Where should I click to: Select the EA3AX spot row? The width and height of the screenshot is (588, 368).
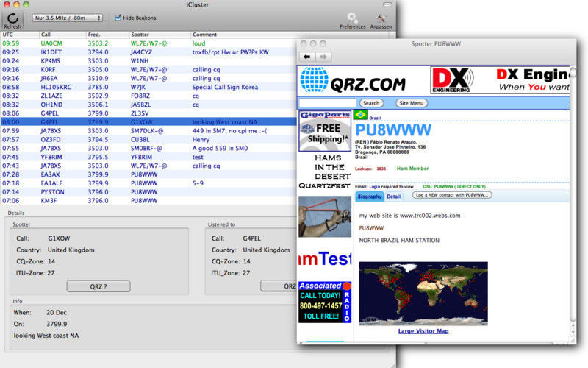pos(149,174)
